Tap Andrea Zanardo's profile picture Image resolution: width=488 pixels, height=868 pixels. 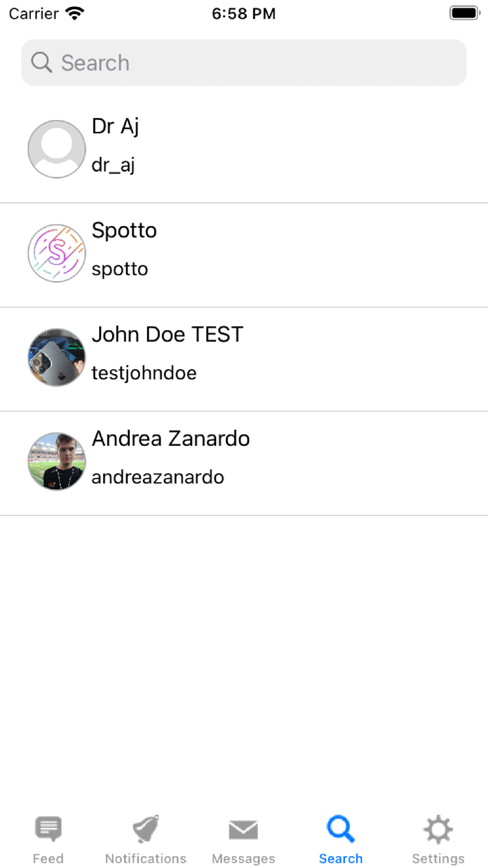coord(56,461)
